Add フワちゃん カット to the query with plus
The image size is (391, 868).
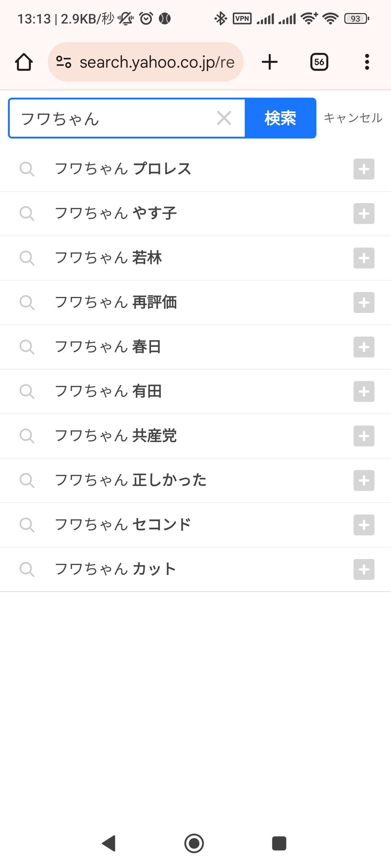click(x=364, y=569)
